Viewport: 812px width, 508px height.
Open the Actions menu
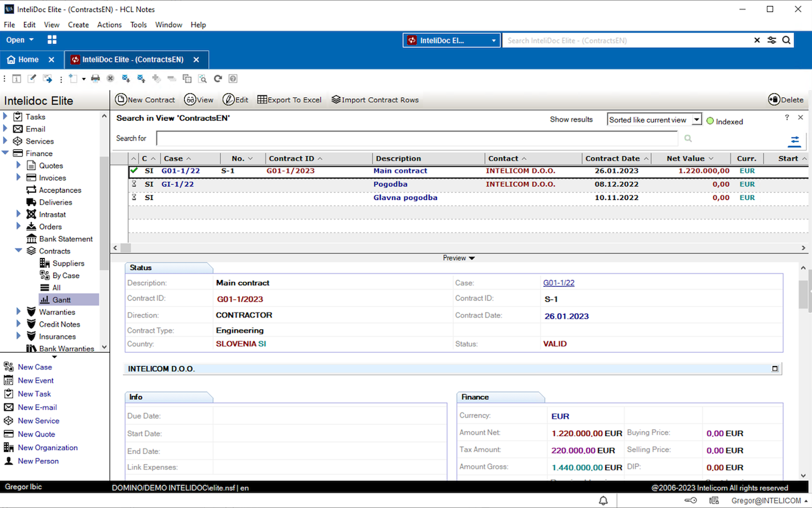coord(109,25)
